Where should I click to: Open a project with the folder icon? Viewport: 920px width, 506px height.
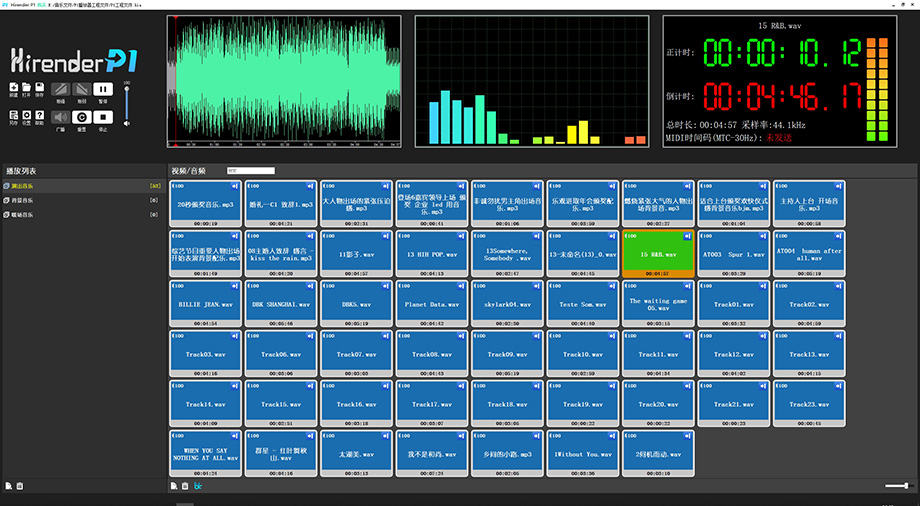pos(26,89)
